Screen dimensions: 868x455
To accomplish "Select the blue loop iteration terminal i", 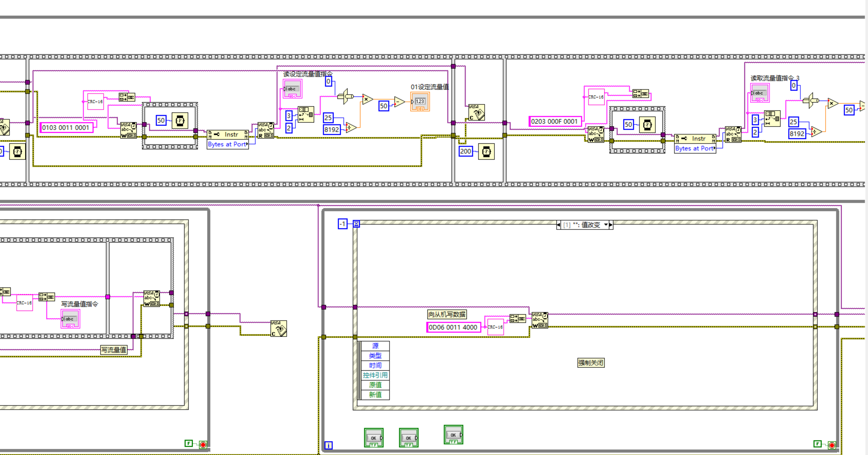I will (328, 445).
